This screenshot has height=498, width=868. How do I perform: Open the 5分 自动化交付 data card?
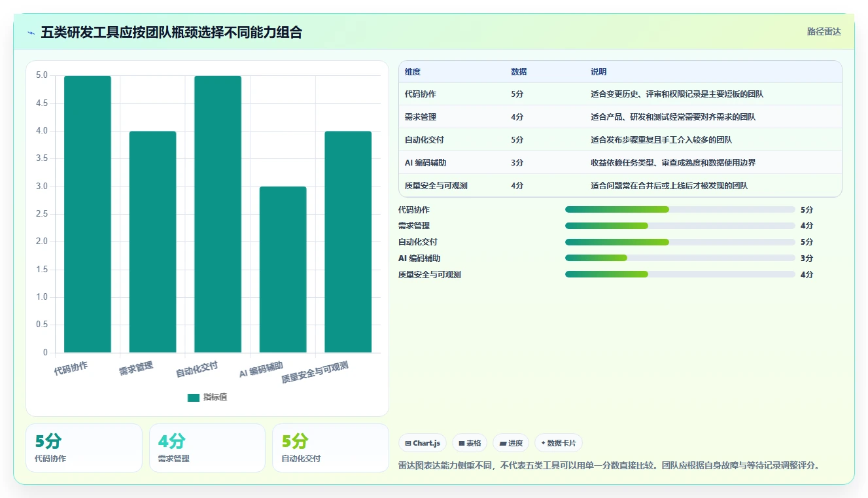pyautogui.click(x=330, y=448)
